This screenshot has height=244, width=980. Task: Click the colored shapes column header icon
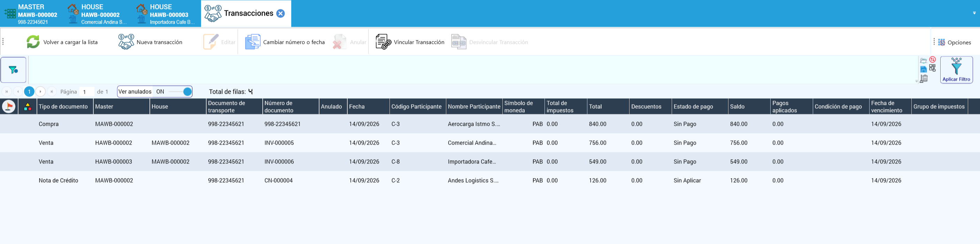click(28, 107)
